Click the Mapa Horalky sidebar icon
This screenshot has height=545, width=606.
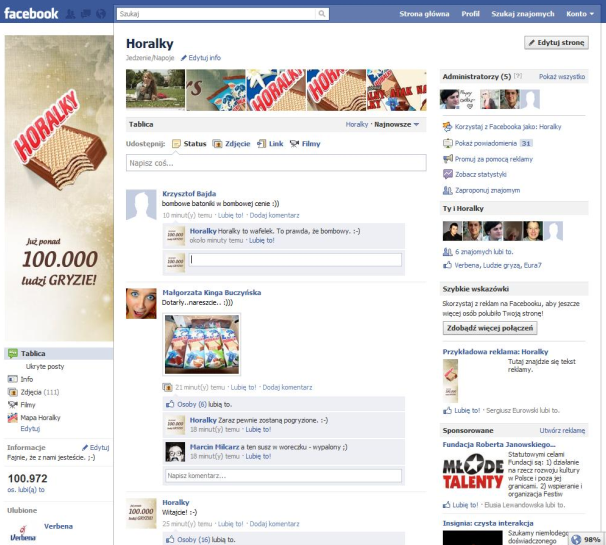pyautogui.click(x=13, y=417)
